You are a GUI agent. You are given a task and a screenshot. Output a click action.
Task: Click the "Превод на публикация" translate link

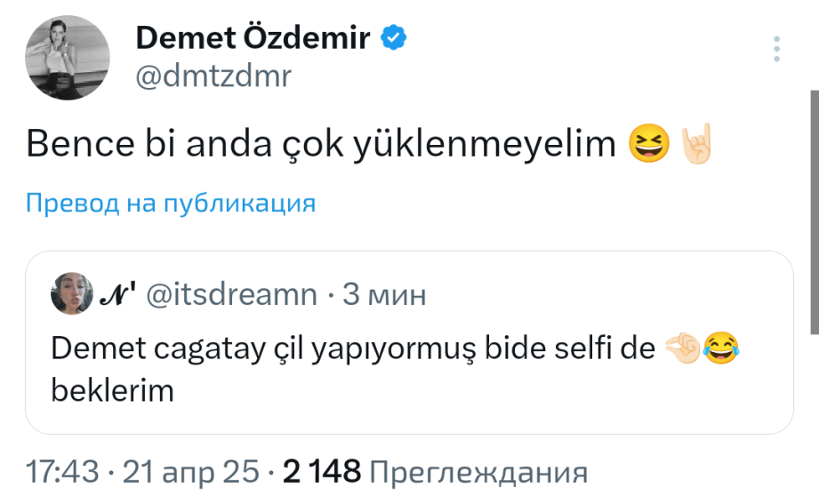pos(171,204)
